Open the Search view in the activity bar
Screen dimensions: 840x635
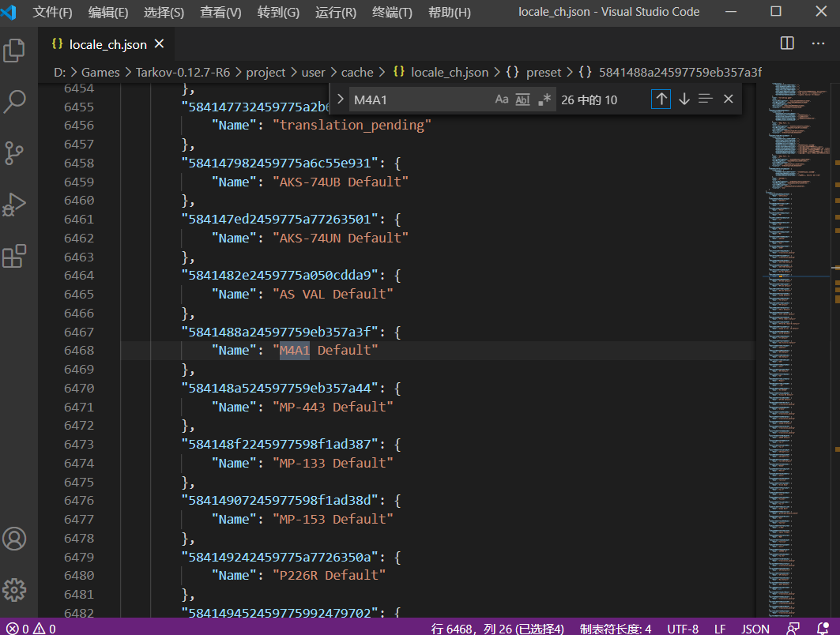coord(14,101)
